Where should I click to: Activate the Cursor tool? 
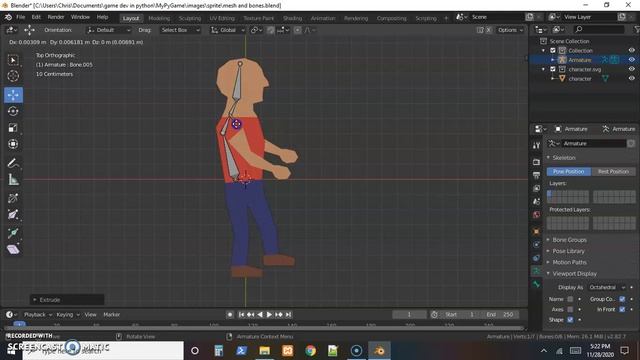(x=13, y=76)
